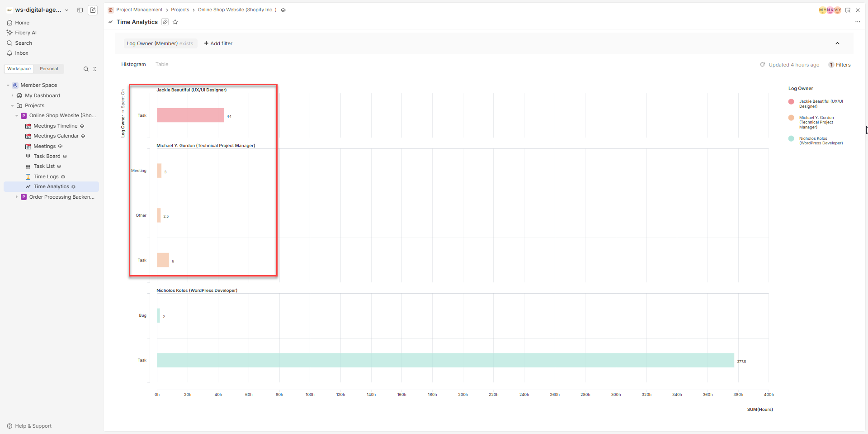The width and height of the screenshot is (868, 434).
Task: Switch to the Workspace sidebar tab
Action: click(19, 69)
